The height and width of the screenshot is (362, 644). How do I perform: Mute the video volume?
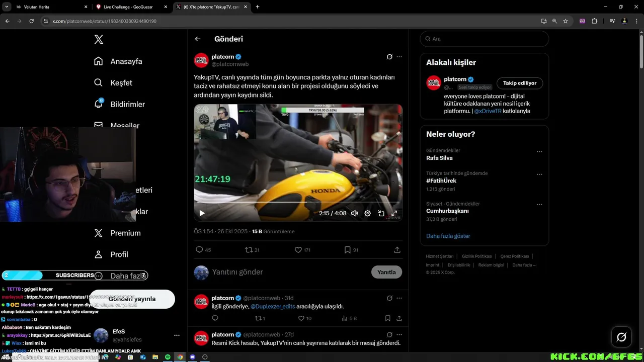pos(354,213)
